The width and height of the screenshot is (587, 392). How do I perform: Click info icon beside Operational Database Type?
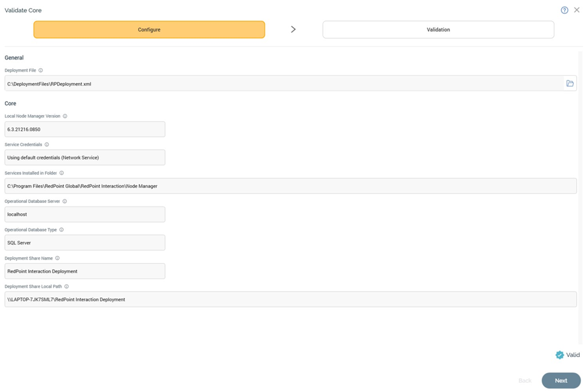click(x=61, y=230)
